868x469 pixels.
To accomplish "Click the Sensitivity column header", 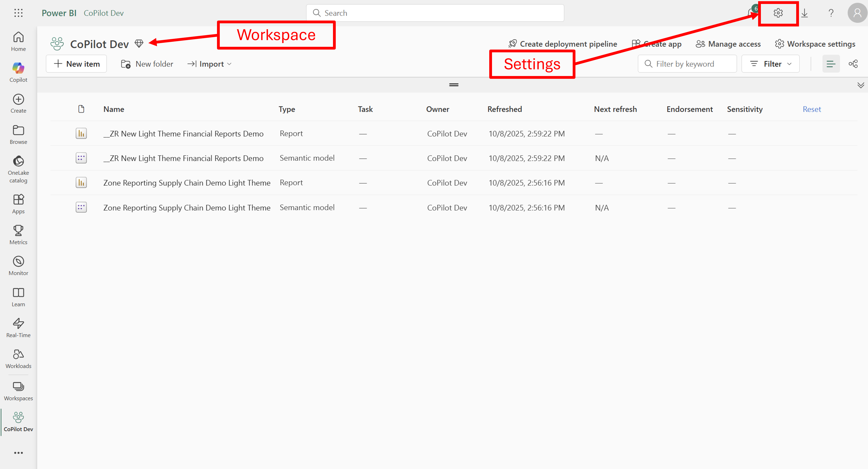I will point(745,109).
